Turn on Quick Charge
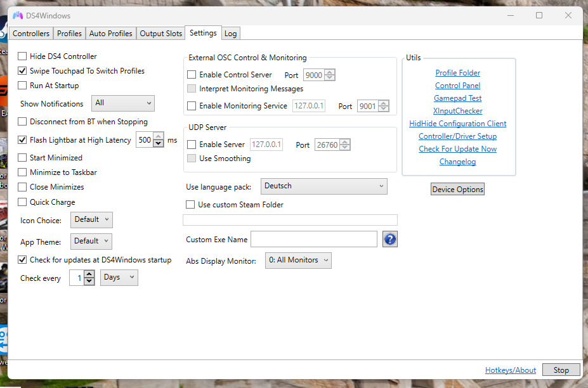Viewport: 588px width, 388px height. coord(22,202)
